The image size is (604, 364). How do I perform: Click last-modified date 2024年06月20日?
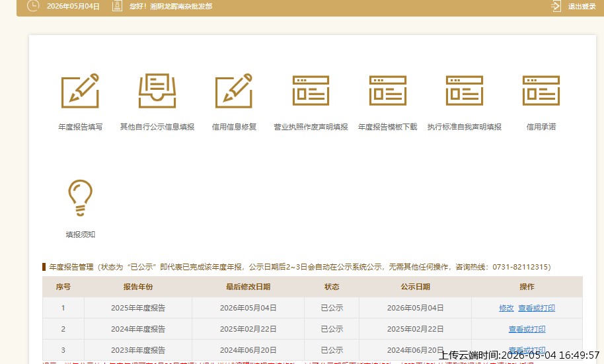coord(248,350)
